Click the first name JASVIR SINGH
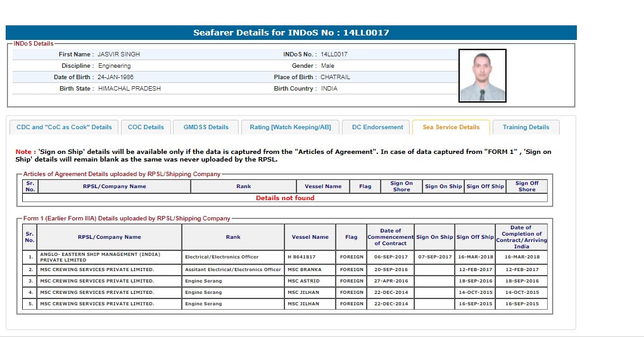 tap(118, 54)
